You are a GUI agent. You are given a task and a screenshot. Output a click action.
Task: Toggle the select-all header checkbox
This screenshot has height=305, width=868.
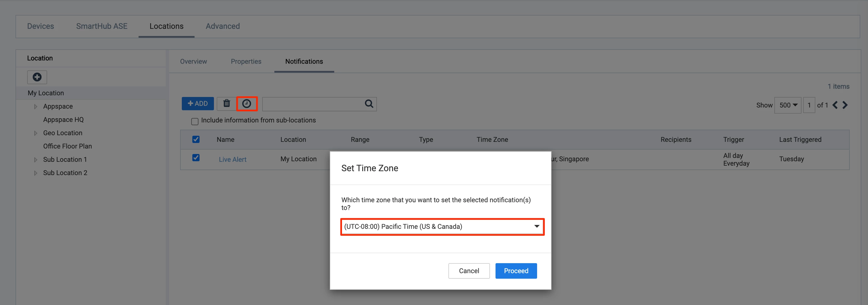[x=196, y=139]
